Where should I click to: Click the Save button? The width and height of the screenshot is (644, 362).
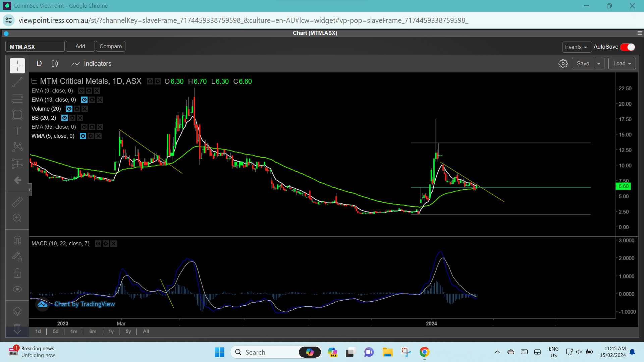(x=583, y=64)
